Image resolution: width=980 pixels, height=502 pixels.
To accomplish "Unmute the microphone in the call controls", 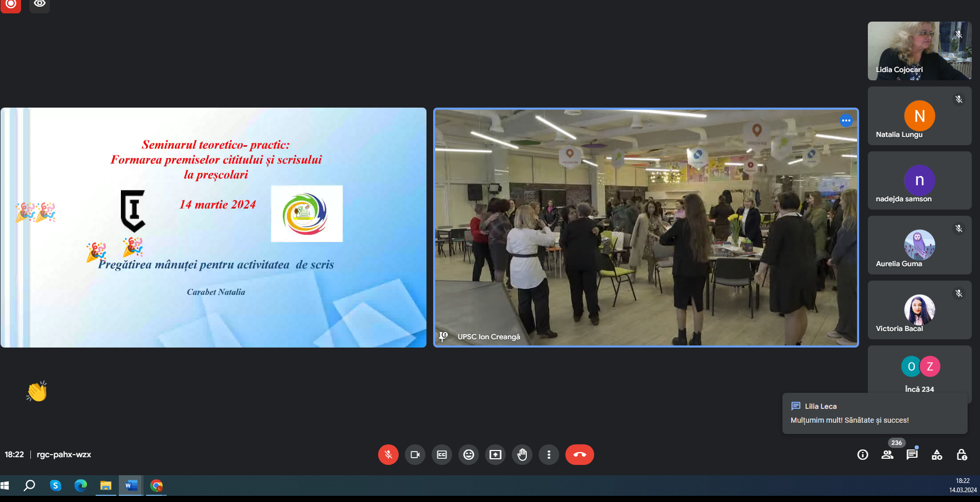I will (x=388, y=455).
